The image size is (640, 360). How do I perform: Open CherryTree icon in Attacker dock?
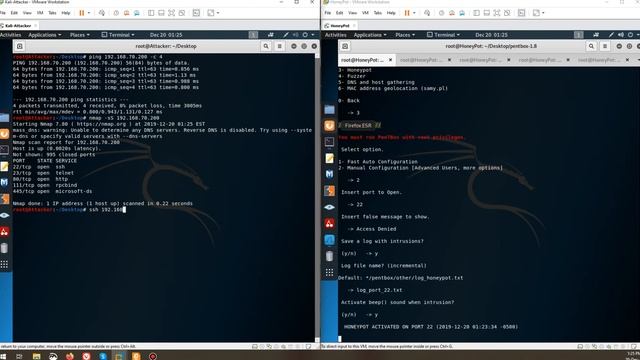tap(4, 232)
